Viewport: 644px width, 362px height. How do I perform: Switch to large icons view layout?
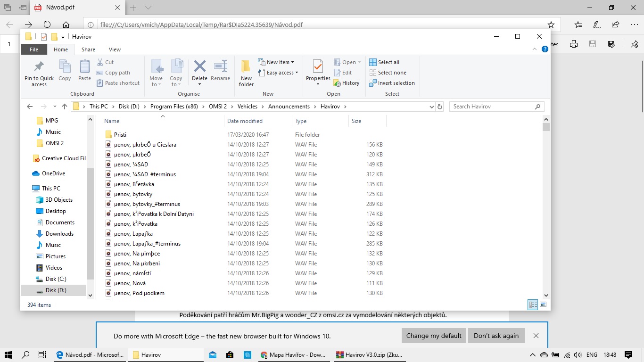(543, 304)
